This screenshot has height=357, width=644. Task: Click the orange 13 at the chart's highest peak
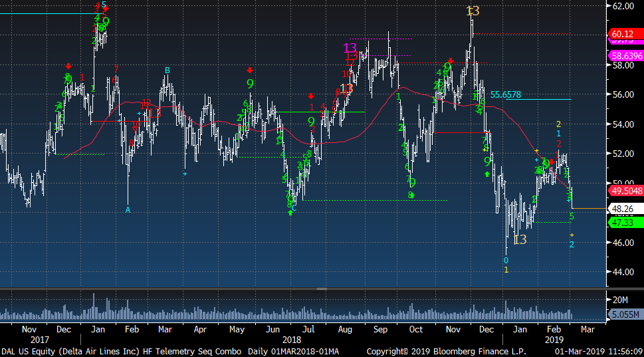pos(473,11)
